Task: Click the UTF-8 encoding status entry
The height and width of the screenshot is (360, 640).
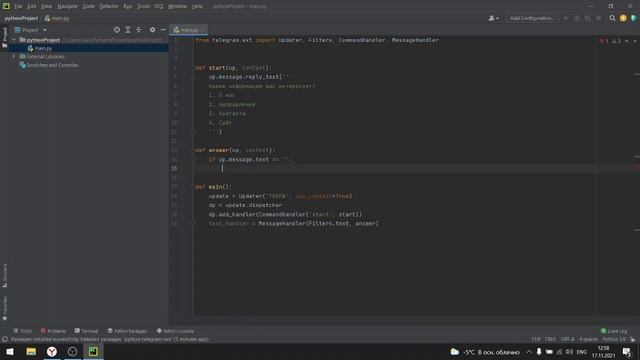Action: pos(567,339)
